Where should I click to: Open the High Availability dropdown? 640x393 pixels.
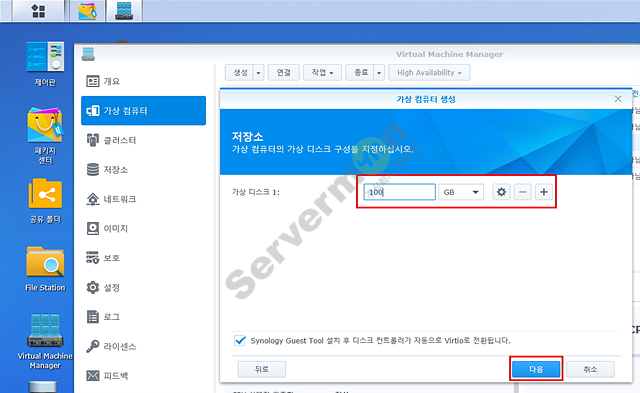tap(429, 73)
